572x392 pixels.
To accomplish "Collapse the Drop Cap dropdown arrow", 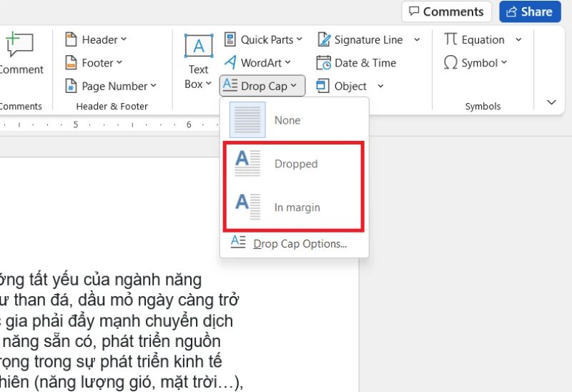I will [x=293, y=86].
